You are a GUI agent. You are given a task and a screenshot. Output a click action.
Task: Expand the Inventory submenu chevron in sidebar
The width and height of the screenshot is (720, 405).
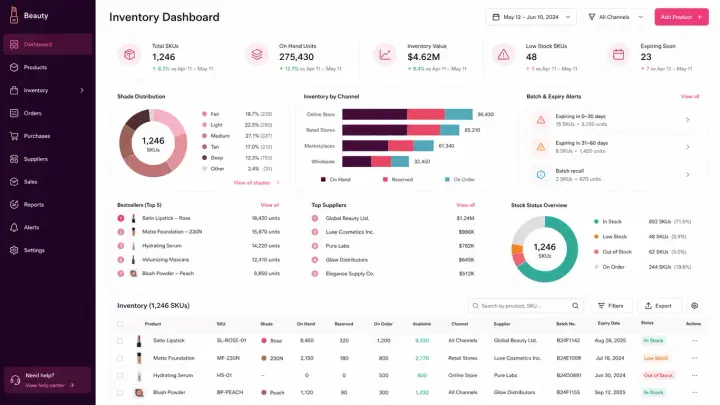pos(82,90)
